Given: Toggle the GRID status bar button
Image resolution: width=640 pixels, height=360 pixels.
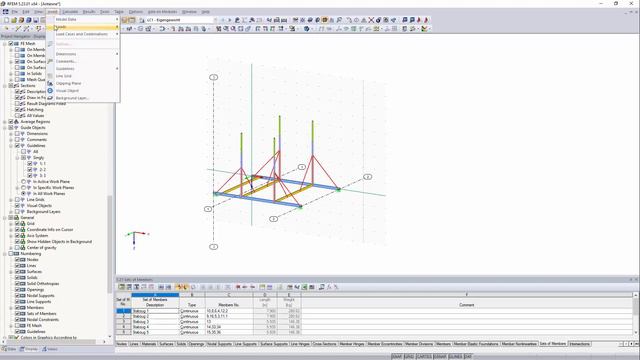Looking at the screenshot, I should [x=409, y=356].
